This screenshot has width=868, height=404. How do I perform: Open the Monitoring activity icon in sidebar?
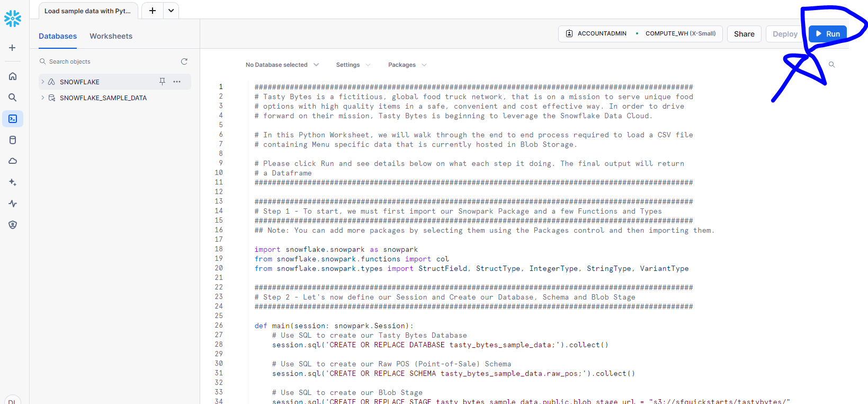13,204
